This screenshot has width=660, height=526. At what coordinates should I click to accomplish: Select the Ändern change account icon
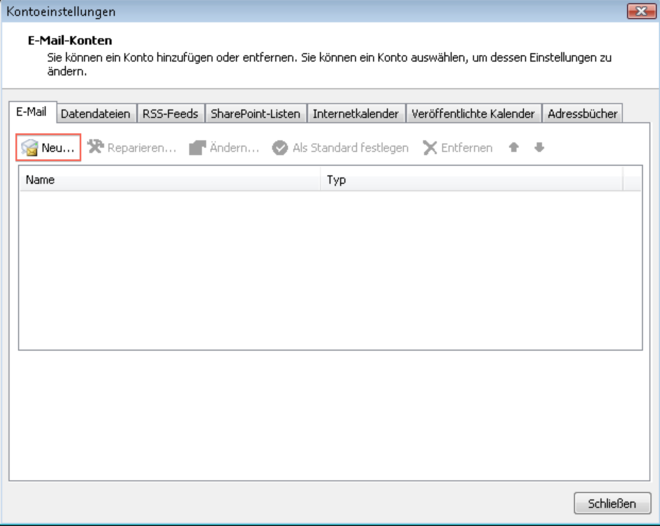coord(198,148)
